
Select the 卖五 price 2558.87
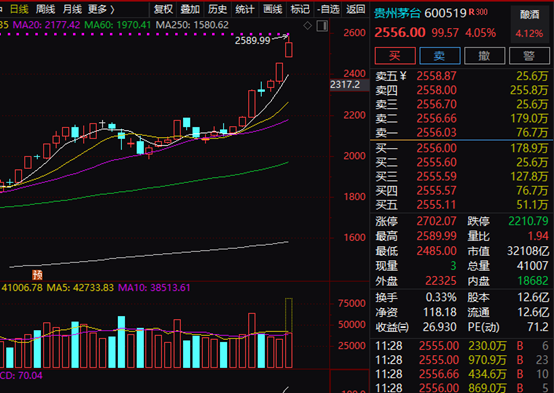point(436,76)
